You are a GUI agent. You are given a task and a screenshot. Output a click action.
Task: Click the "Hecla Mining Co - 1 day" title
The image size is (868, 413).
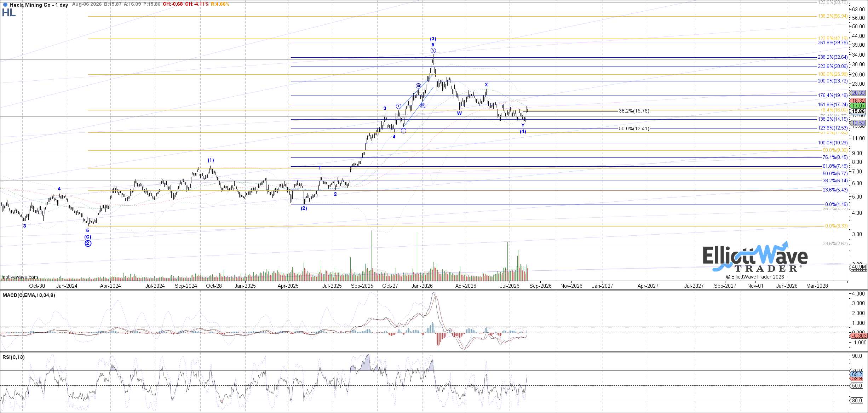point(39,5)
